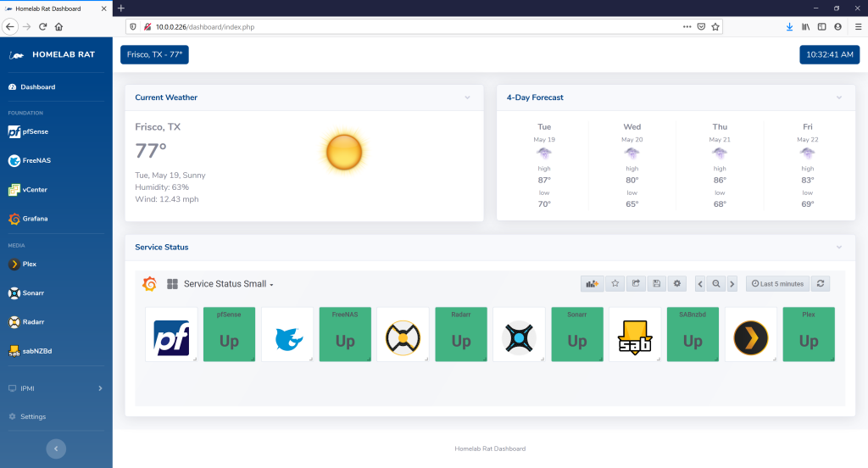Toggle the browser sidebar icon
Screen dimensions: 868x468
click(821, 26)
